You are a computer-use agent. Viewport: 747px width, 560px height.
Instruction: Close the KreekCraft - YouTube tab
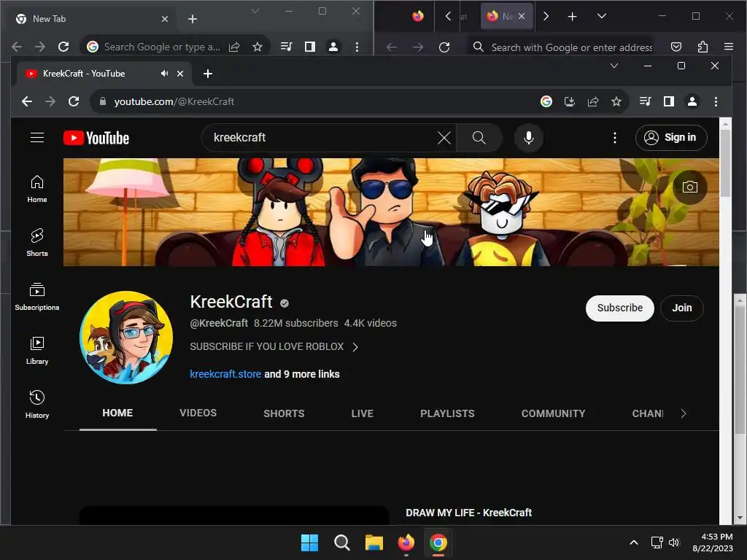pyautogui.click(x=180, y=74)
